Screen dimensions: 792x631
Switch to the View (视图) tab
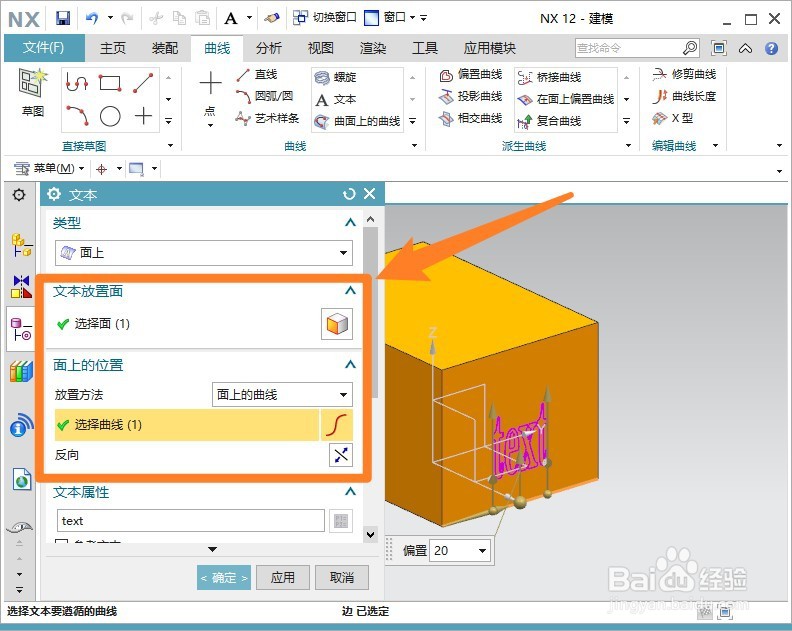click(321, 48)
